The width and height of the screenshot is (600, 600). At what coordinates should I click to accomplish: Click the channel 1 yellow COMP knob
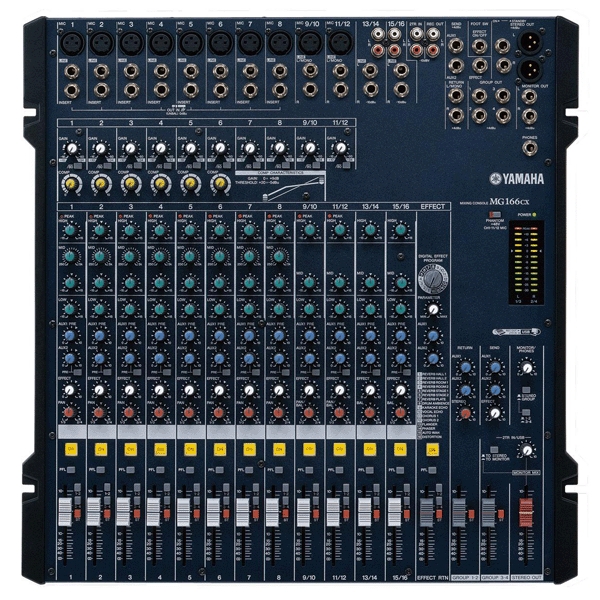71,184
